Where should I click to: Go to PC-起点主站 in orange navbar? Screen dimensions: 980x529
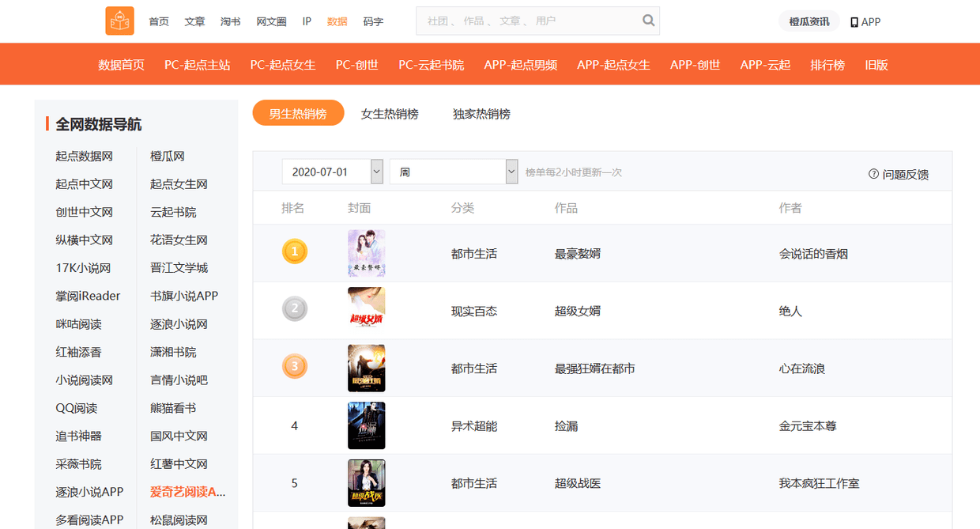198,65
